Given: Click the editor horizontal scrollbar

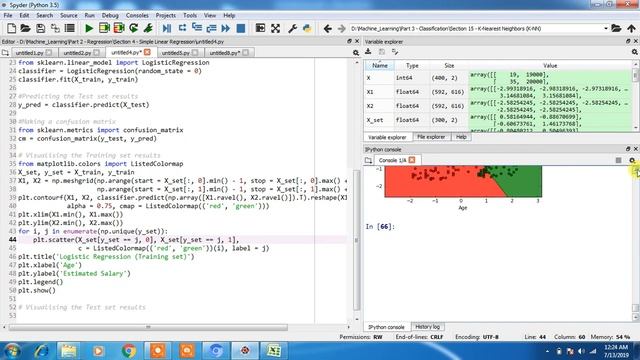Looking at the screenshot, I should click(148, 327).
